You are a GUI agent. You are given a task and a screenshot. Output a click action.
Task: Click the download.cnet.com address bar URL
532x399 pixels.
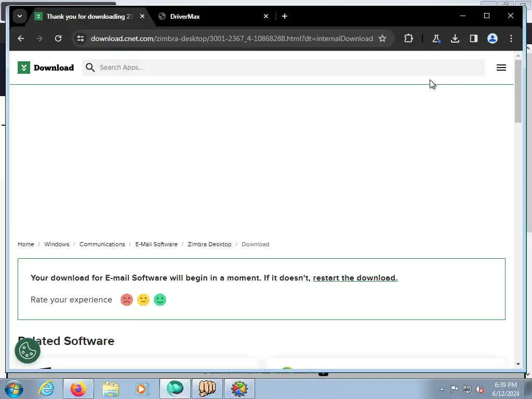tap(232, 38)
